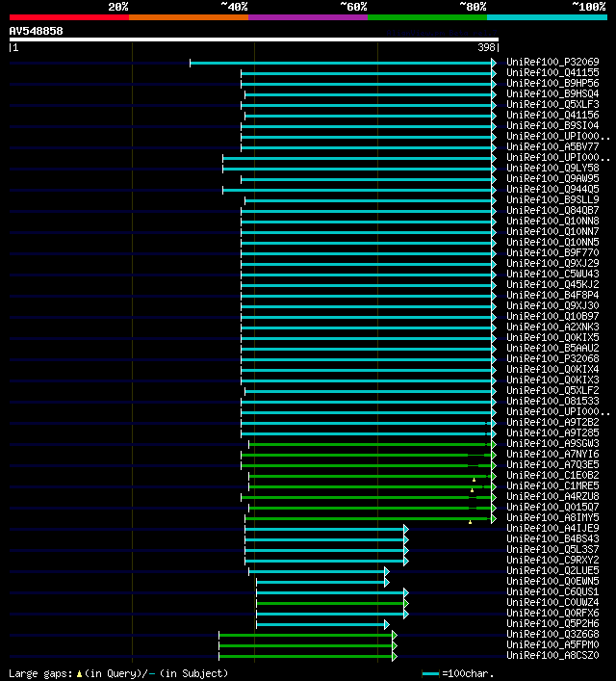Select label UniRef100_Q9AW95
Viewport: 616px width, 681px height.
click(552, 178)
